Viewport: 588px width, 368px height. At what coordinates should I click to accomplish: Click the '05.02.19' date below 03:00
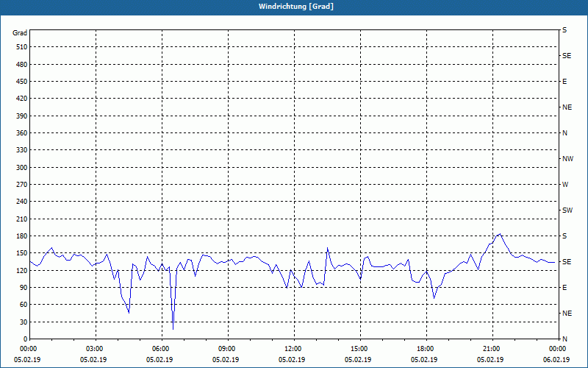[93, 360]
